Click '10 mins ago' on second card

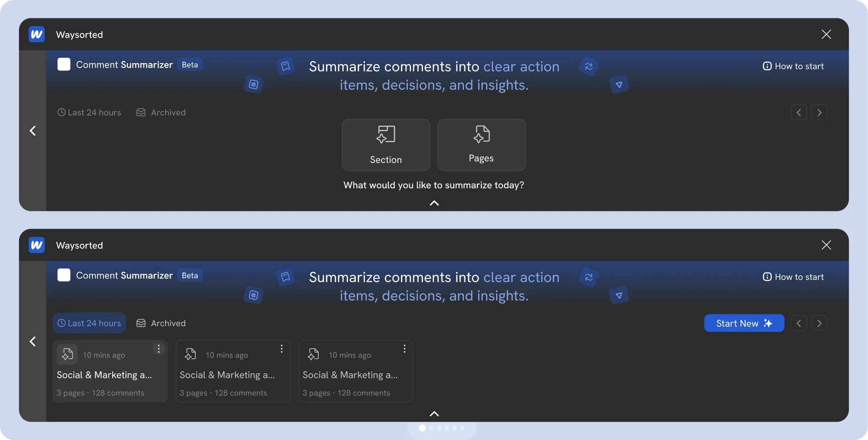pos(227,355)
